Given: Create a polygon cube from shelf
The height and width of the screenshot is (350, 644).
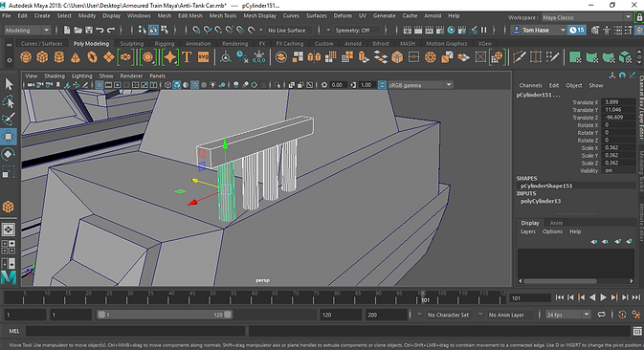Looking at the screenshot, I should (42, 57).
